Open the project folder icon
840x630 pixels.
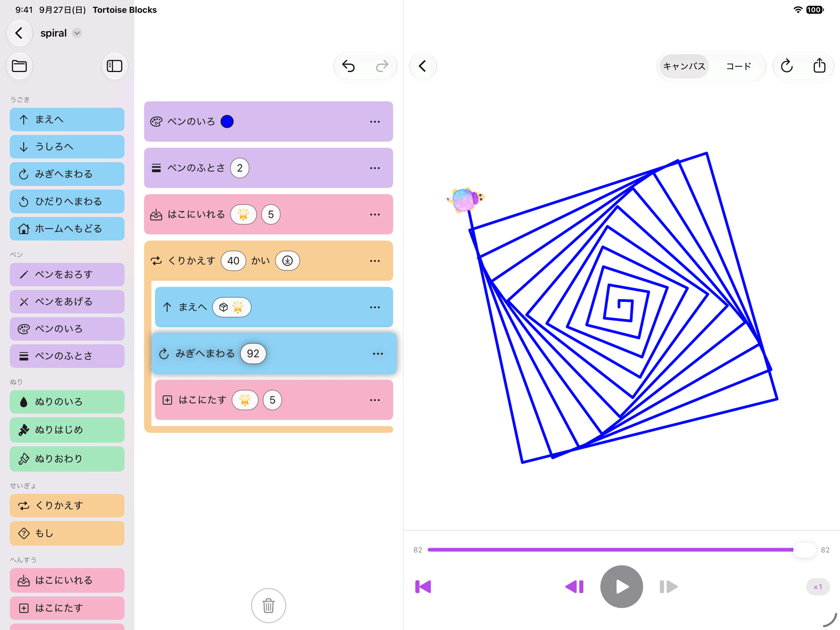coord(19,66)
